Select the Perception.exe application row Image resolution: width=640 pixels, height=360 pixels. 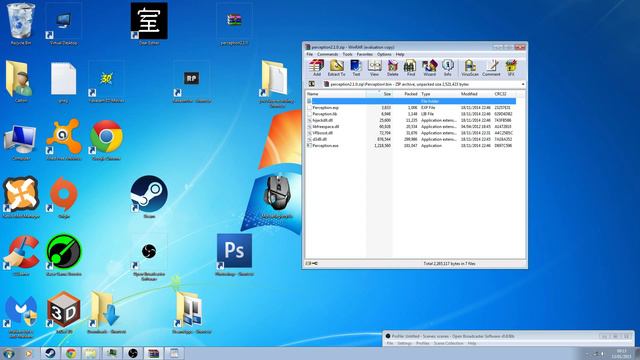[x=411, y=145]
